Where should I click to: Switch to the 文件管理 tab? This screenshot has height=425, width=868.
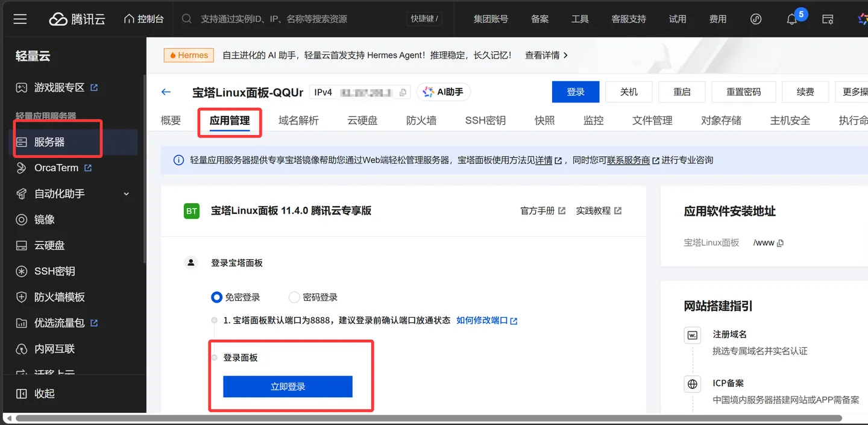(x=652, y=121)
